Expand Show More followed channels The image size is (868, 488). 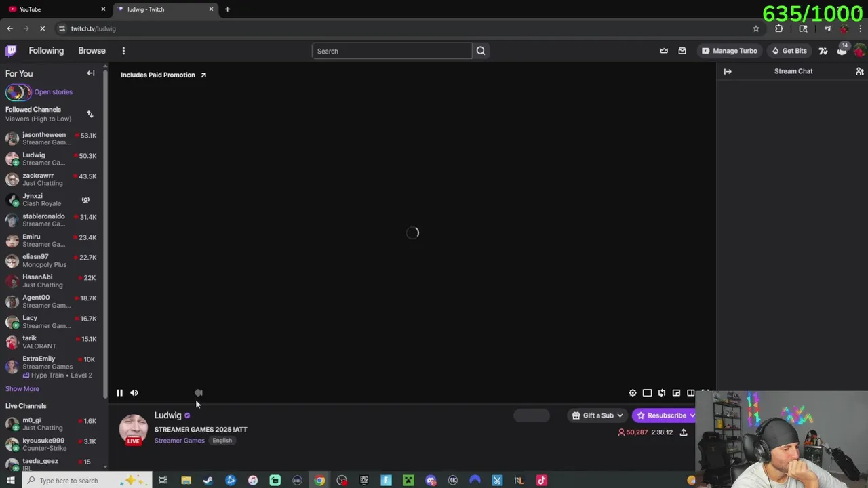[22, 389]
